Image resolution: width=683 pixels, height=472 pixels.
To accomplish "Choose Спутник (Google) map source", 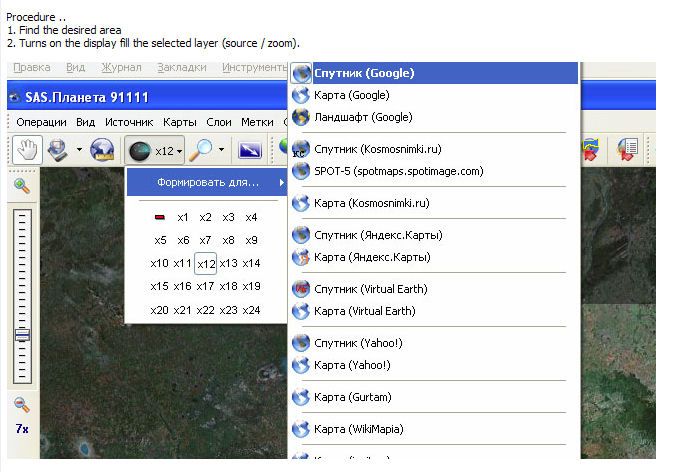I will [363, 73].
